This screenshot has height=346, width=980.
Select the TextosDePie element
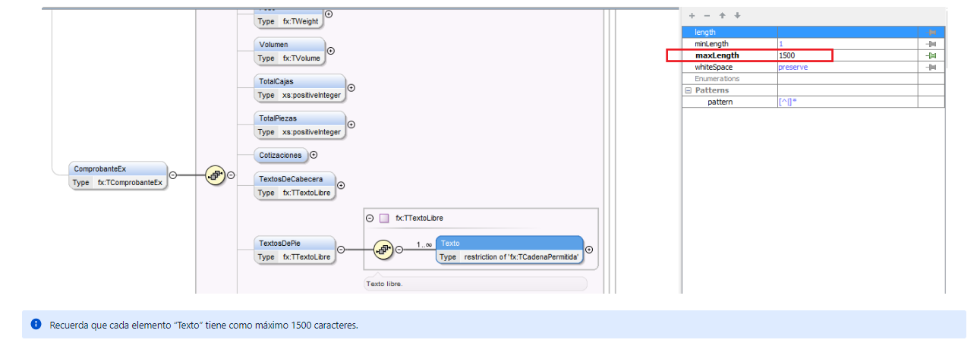point(295,249)
